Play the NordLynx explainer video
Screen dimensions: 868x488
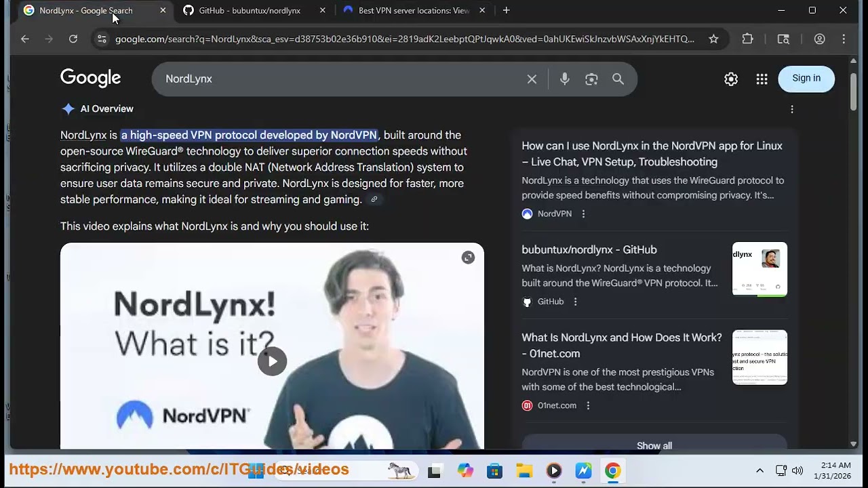(272, 361)
